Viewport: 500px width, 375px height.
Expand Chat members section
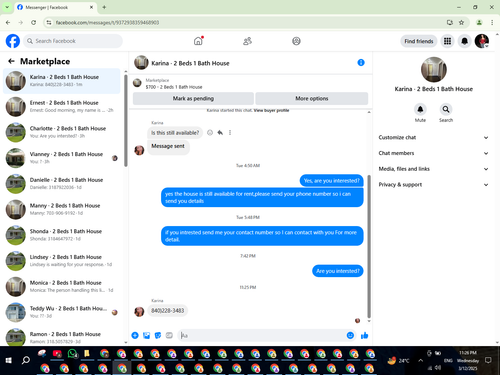point(433,153)
